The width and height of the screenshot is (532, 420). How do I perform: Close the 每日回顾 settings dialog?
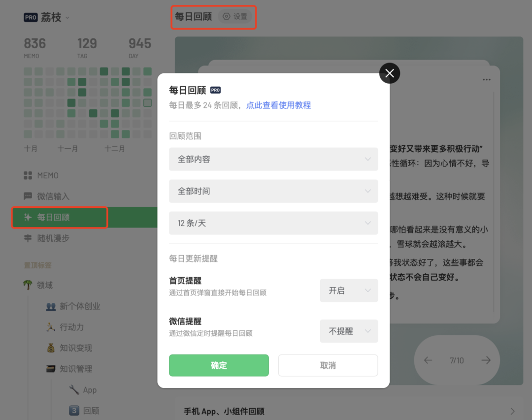tap(390, 73)
